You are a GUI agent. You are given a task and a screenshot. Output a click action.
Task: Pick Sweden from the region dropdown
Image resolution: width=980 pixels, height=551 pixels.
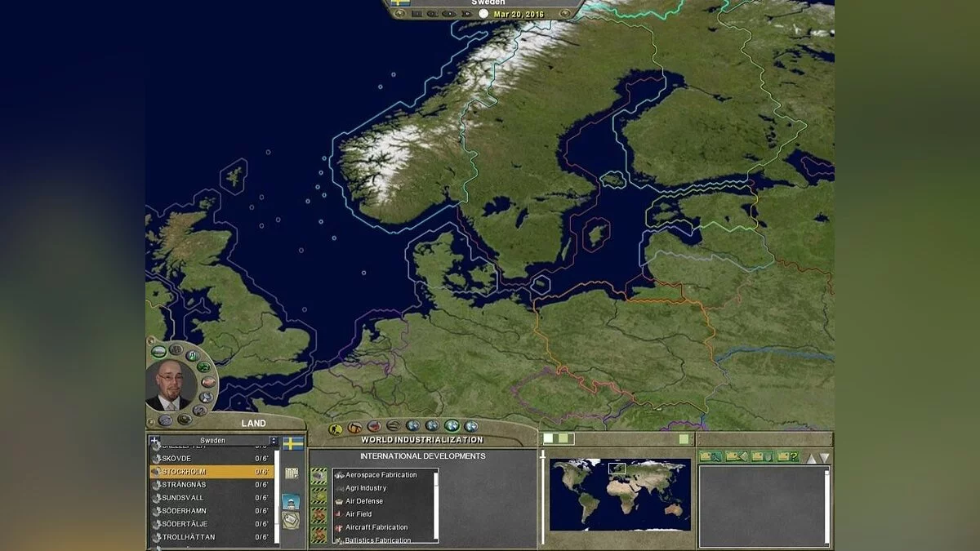click(214, 441)
